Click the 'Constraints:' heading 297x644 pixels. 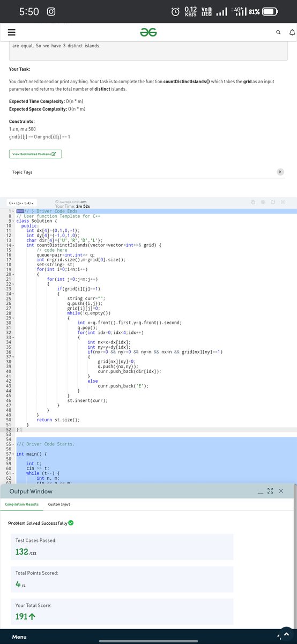pyautogui.click(x=22, y=122)
